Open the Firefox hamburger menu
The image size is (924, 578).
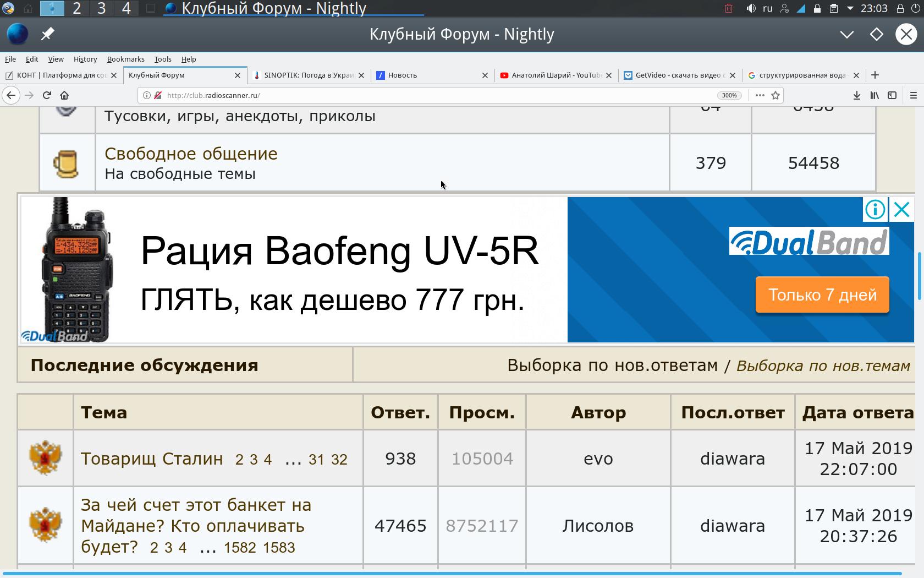tap(914, 95)
